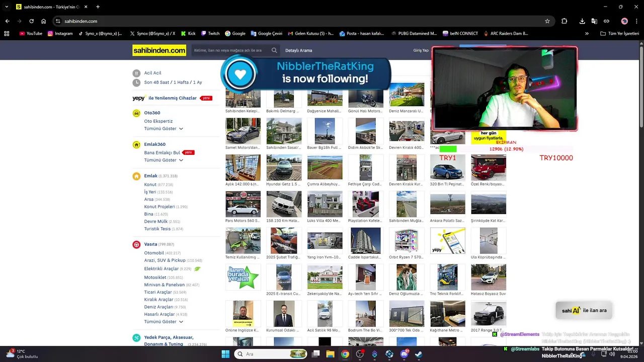Bookmark this page with star icon

tap(547, 21)
